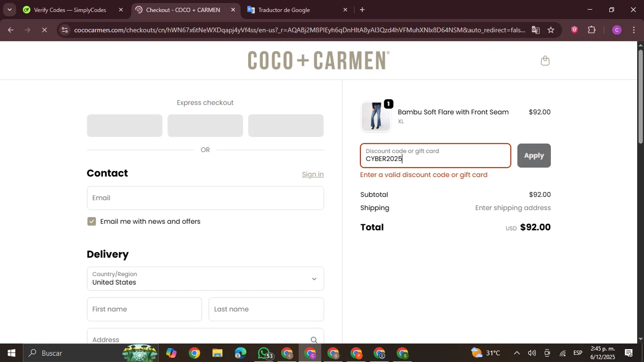Click the middle express checkout button
This screenshot has width=644, height=362.
point(205,125)
